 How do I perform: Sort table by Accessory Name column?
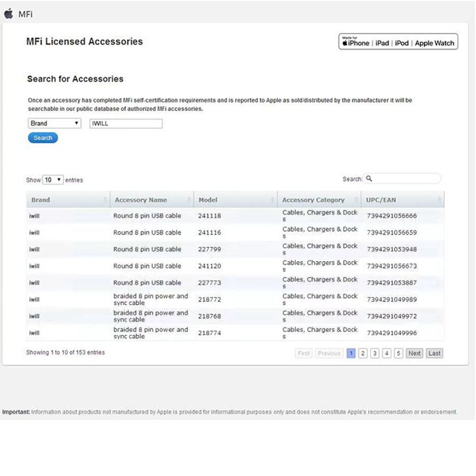point(152,200)
